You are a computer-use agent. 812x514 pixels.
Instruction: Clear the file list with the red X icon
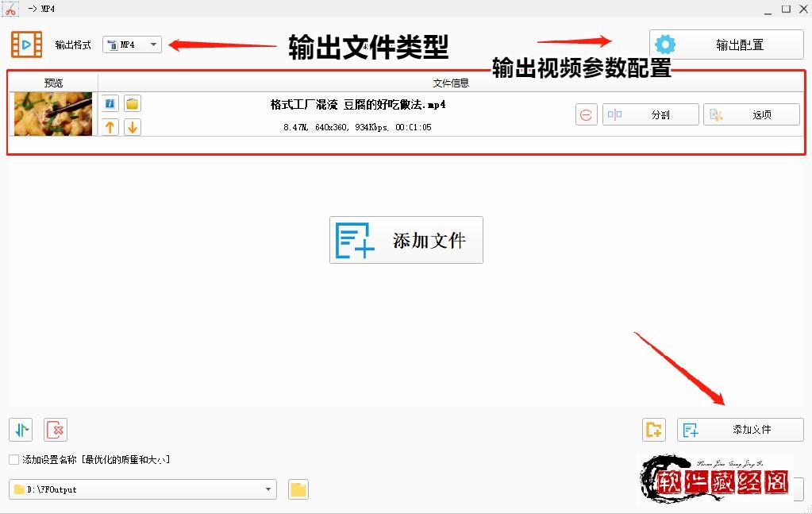point(54,430)
